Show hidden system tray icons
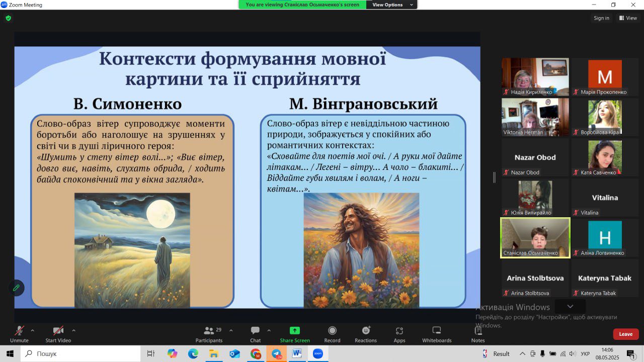Screen dimensions: 644x362 tap(522, 353)
